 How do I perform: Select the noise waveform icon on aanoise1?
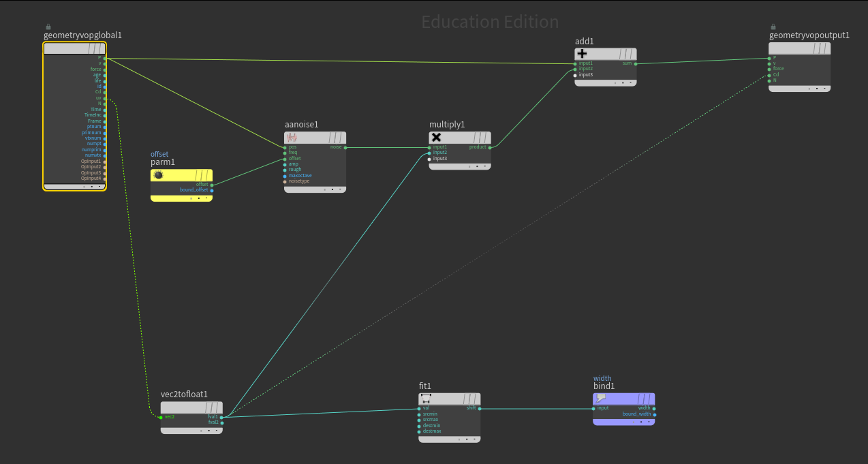pyautogui.click(x=292, y=138)
